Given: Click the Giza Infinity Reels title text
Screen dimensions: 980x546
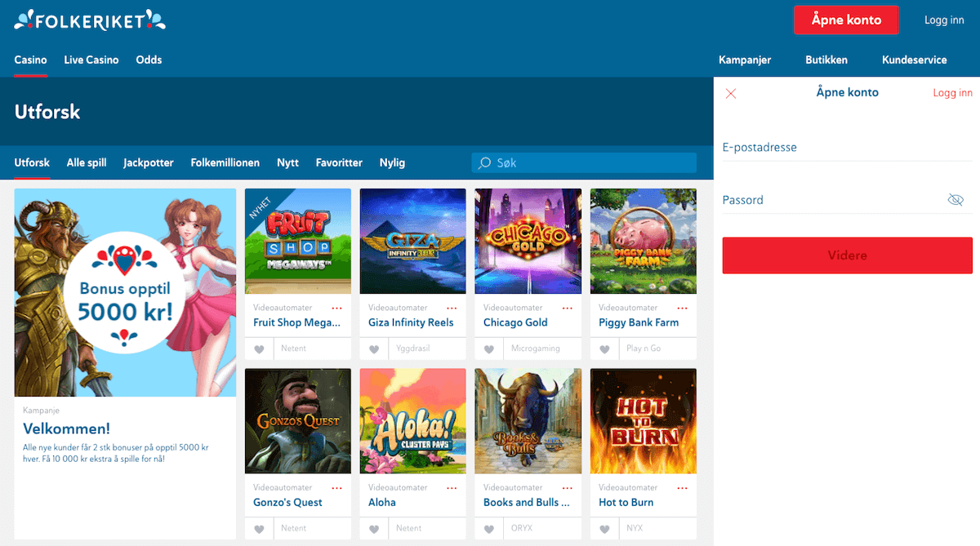Looking at the screenshot, I should (x=411, y=322).
